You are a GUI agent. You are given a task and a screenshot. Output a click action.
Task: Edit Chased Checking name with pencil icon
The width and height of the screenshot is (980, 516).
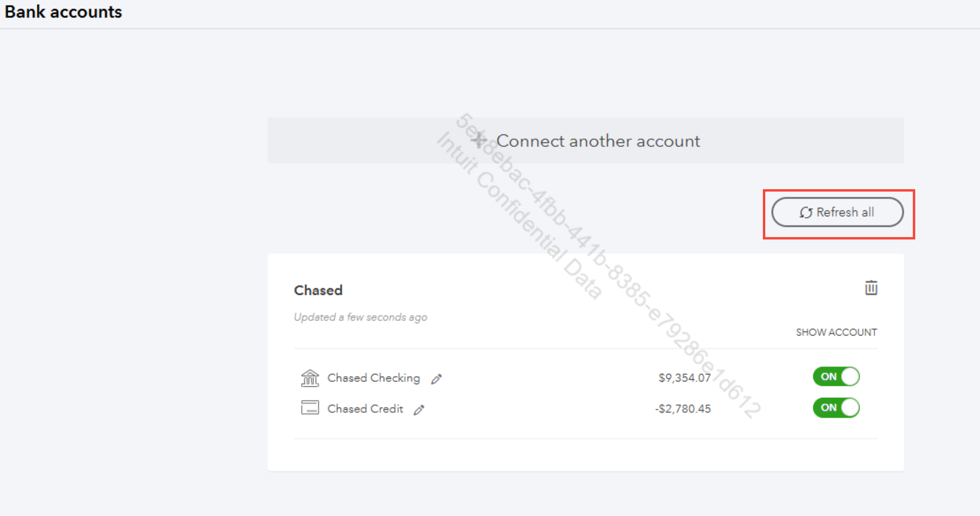click(436, 379)
